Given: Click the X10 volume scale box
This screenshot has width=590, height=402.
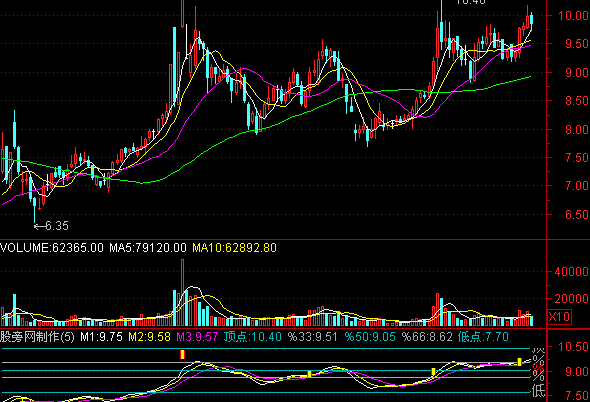Looking at the screenshot, I should [x=559, y=317].
